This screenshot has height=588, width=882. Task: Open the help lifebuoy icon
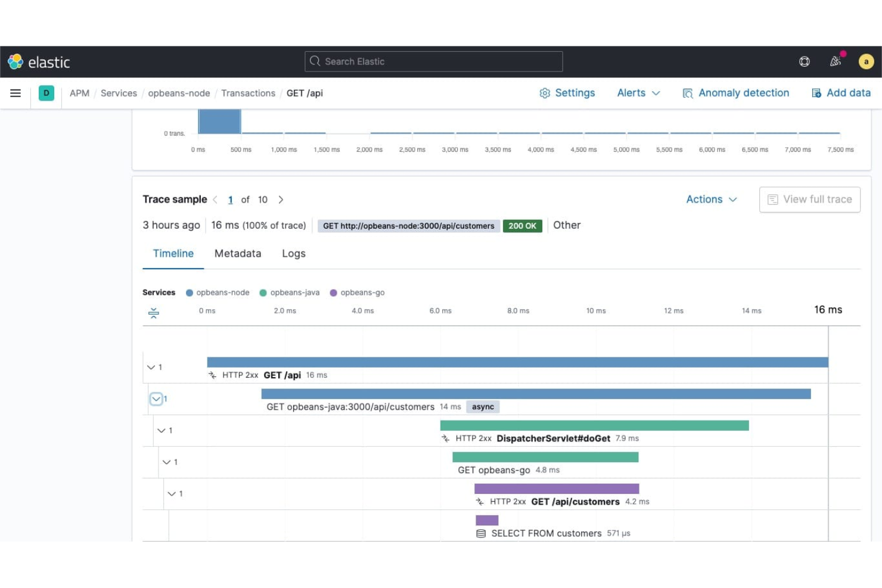(x=805, y=61)
